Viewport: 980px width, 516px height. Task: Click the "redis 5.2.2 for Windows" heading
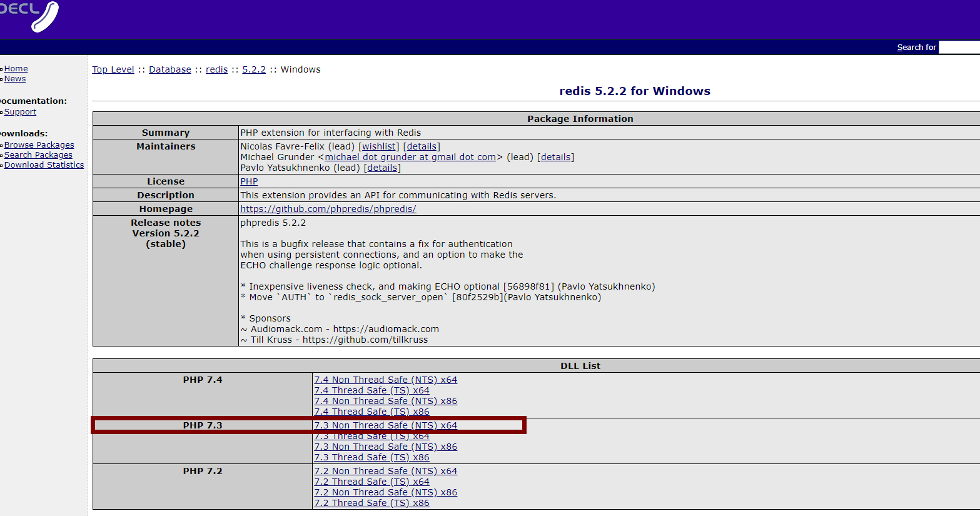635,91
